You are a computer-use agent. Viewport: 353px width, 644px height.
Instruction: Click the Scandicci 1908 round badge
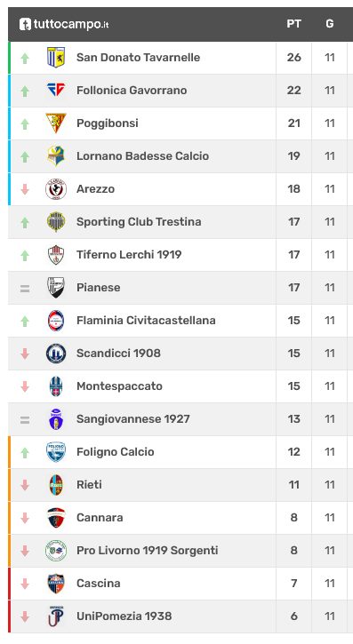coord(56,354)
